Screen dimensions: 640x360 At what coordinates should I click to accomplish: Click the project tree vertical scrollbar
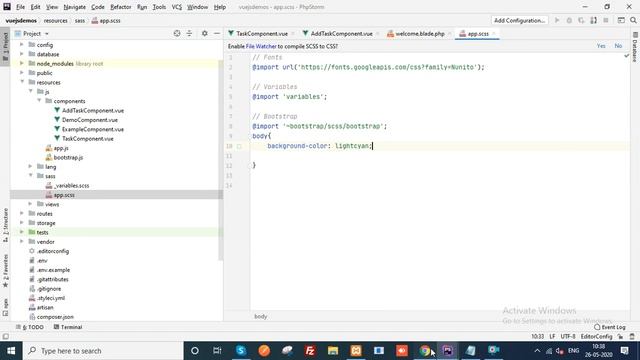click(221, 159)
